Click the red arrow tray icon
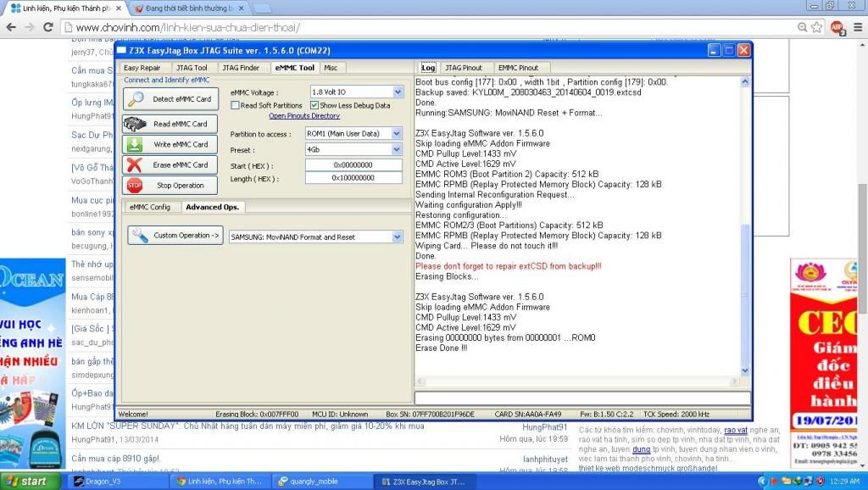868x490 pixels. pyautogui.click(x=774, y=482)
